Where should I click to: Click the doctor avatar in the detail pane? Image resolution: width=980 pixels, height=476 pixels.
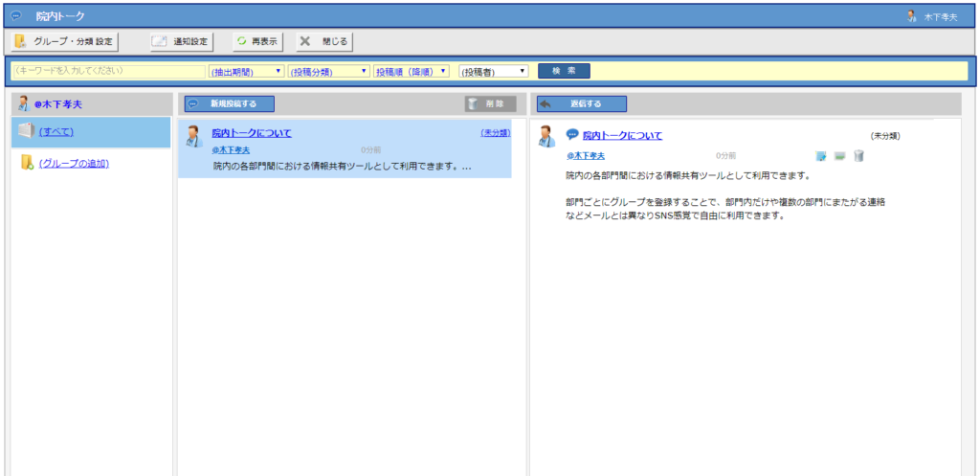pos(546,137)
